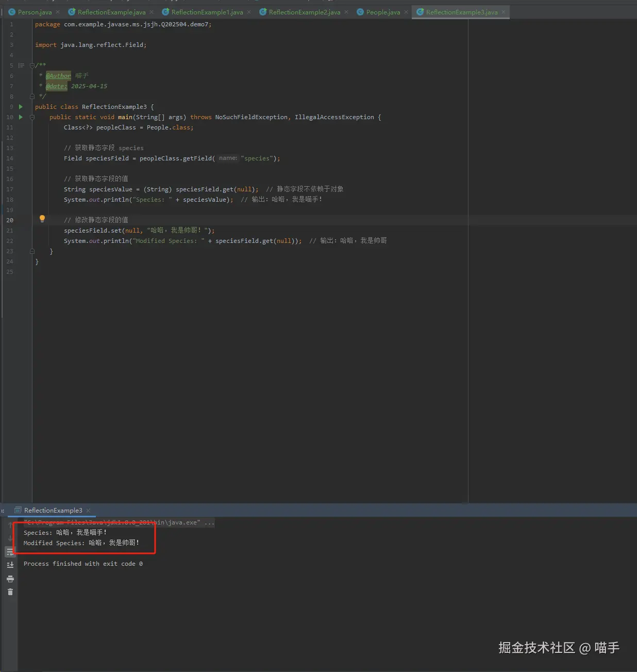
Task: Click the class icon on the Person.java tab
Action: coord(12,12)
